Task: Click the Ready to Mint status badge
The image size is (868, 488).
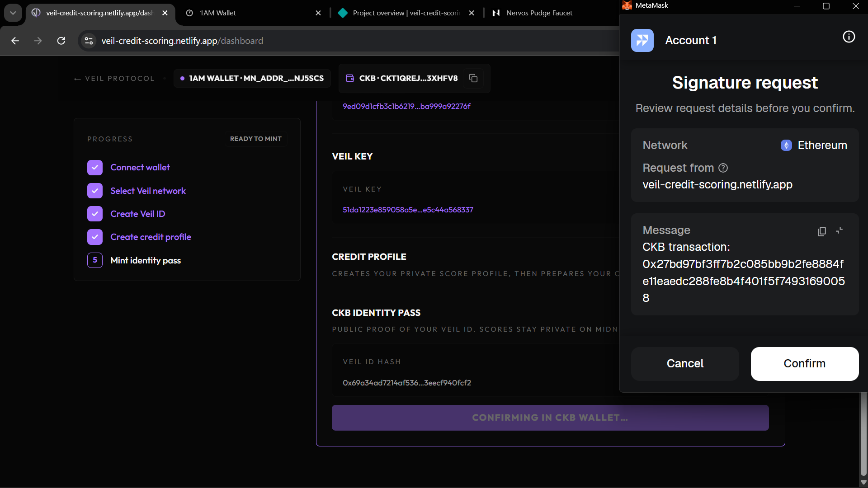Action: click(255, 139)
